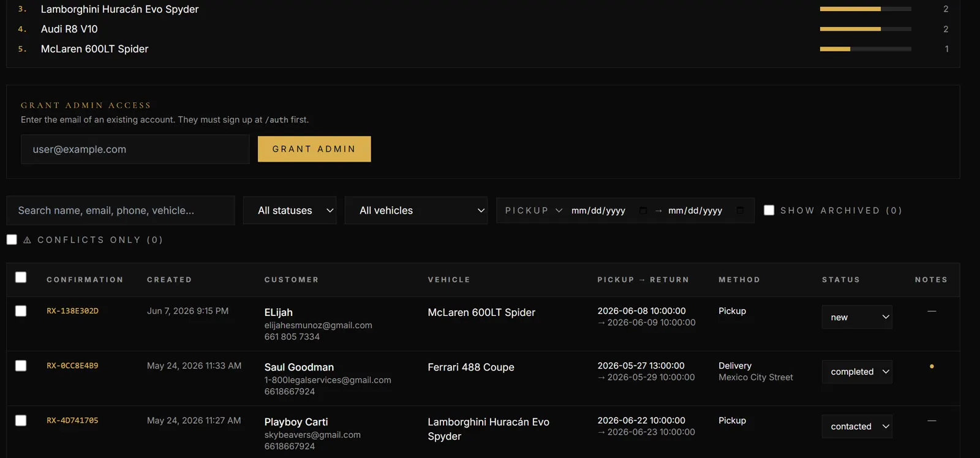
Task: Select row checkbox for RX-0CC8E4B9
Action: pos(21,366)
